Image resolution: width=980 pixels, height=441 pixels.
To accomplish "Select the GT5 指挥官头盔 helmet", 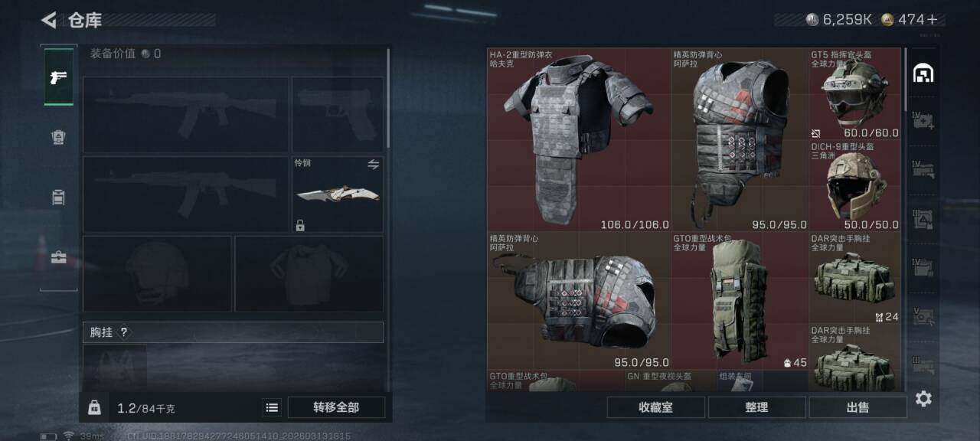I will point(855,94).
